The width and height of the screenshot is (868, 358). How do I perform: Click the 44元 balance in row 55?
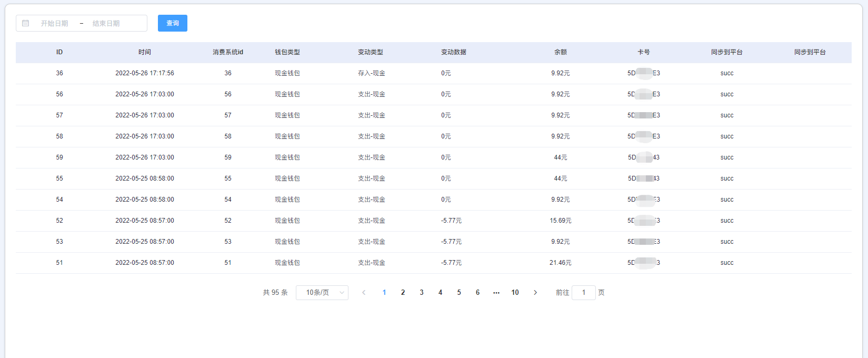(x=561, y=178)
